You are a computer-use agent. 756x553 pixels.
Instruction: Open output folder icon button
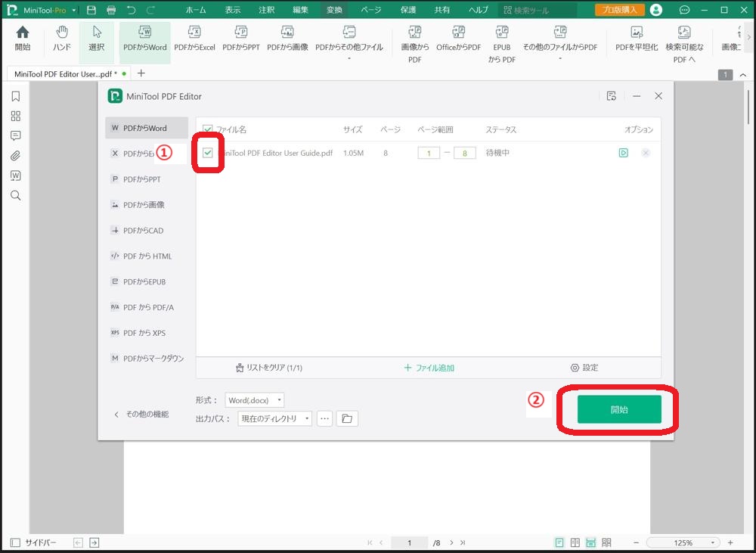pos(347,418)
